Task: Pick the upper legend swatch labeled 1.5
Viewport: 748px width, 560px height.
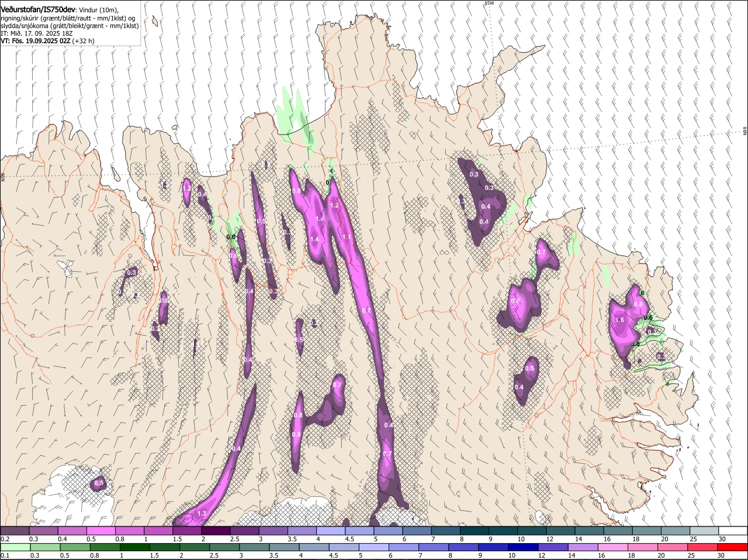Action: (x=187, y=530)
